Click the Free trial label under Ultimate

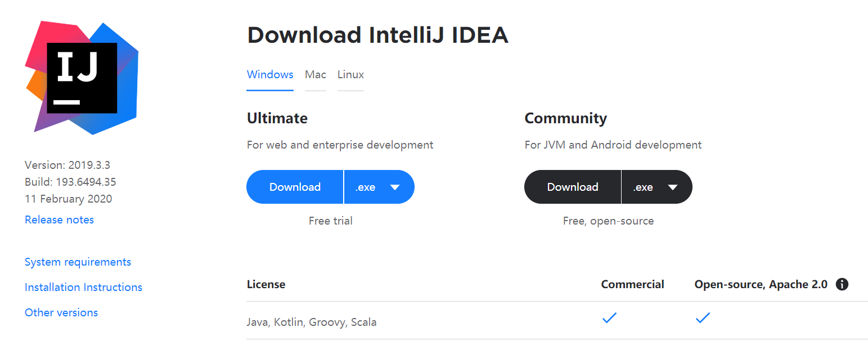pyautogui.click(x=330, y=221)
